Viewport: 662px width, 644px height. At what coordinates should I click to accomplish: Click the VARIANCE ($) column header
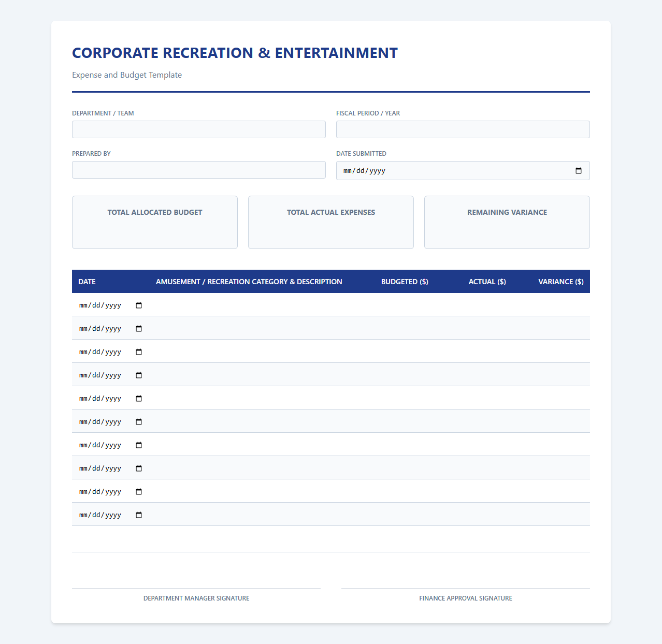coord(561,282)
